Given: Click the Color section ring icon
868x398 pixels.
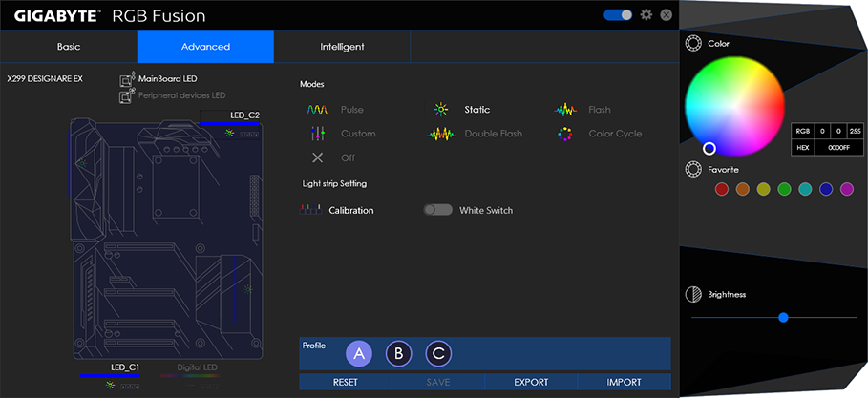Looking at the screenshot, I should 691,44.
